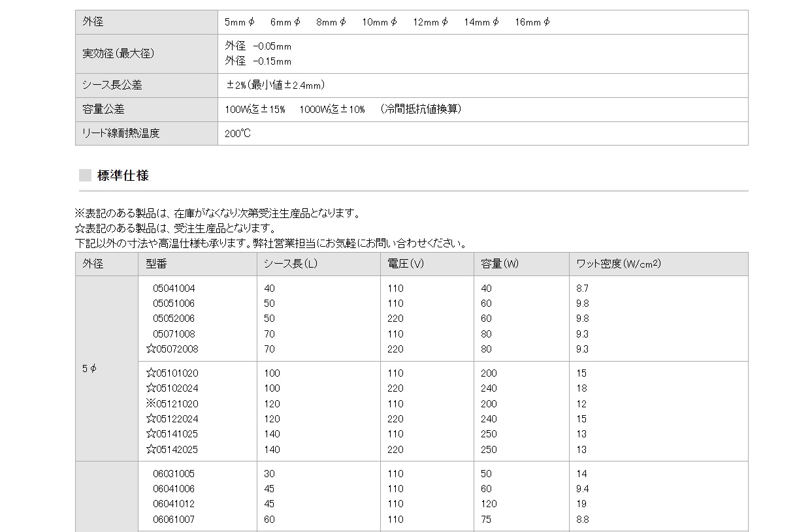
Task: Select the 5φ outer diameter cell
Action: (89, 369)
